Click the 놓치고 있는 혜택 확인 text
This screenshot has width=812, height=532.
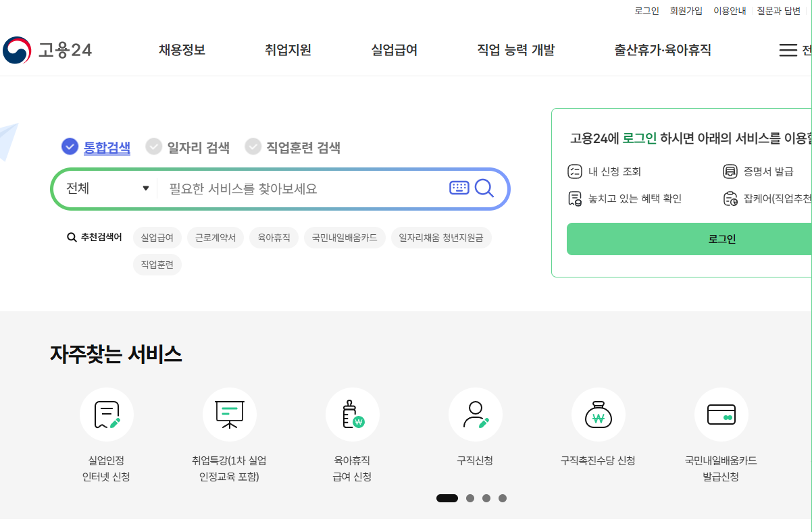635,198
